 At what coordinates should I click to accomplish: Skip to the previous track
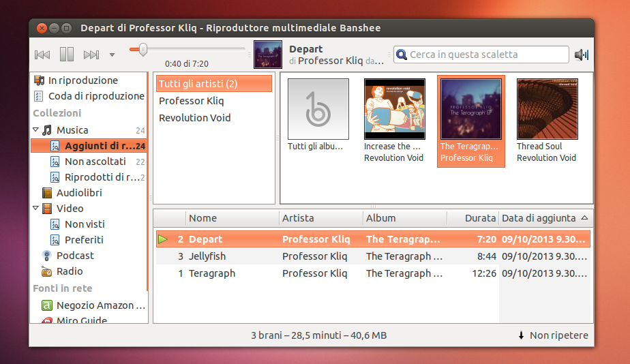click(42, 55)
